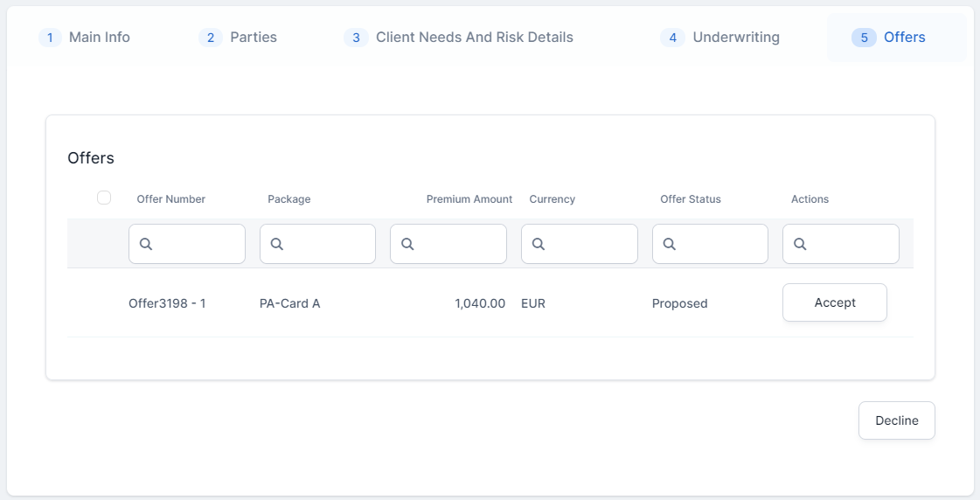The width and height of the screenshot is (980, 500).
Task: Accept offer Offer3198 - 1
Action: click(x=834, y=302)
